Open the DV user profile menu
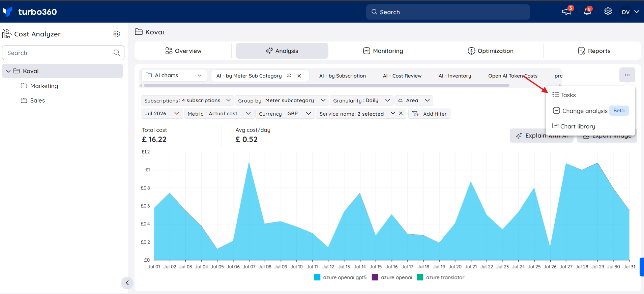The image size is (644, 294). coord(630,12)
